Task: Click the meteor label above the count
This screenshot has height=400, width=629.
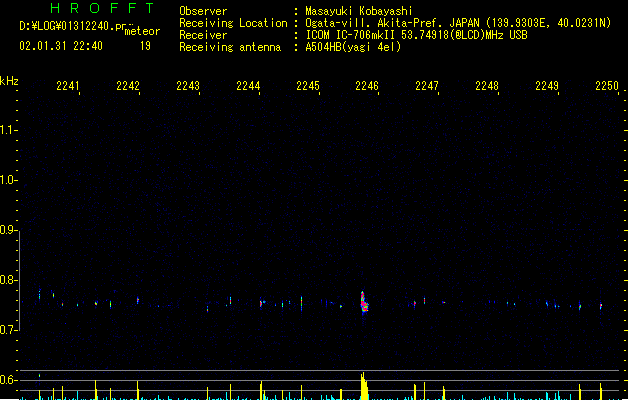Action: [x=142, y=31]
